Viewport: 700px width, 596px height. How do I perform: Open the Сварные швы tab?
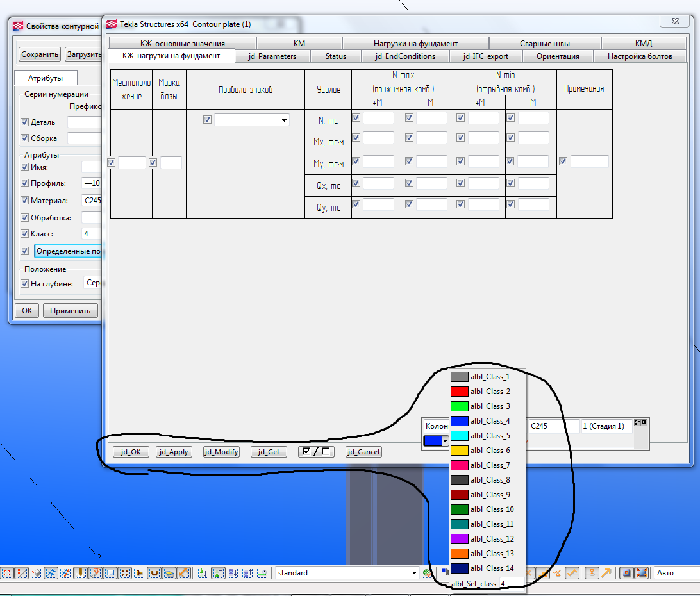click(544, 44)
